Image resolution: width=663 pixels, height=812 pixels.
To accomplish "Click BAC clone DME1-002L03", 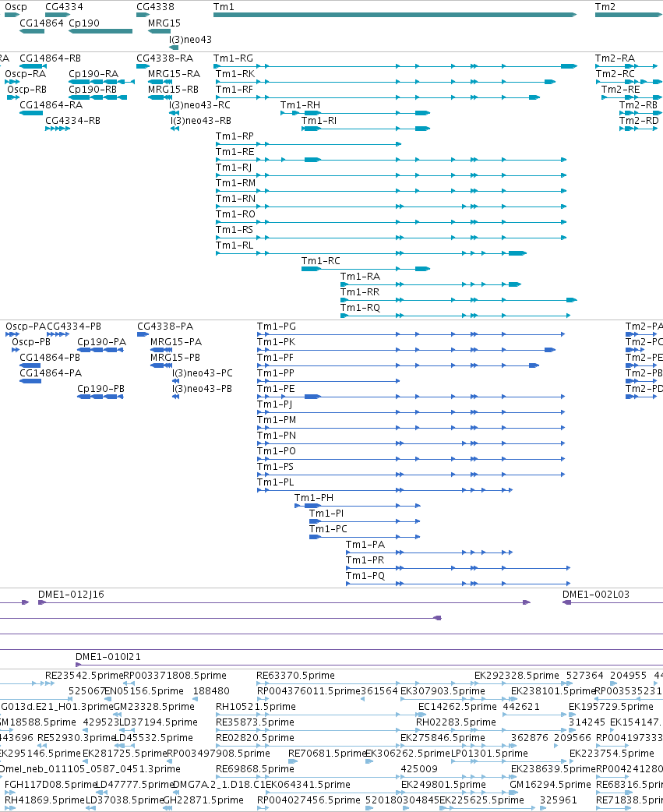I will coord(596,595).
